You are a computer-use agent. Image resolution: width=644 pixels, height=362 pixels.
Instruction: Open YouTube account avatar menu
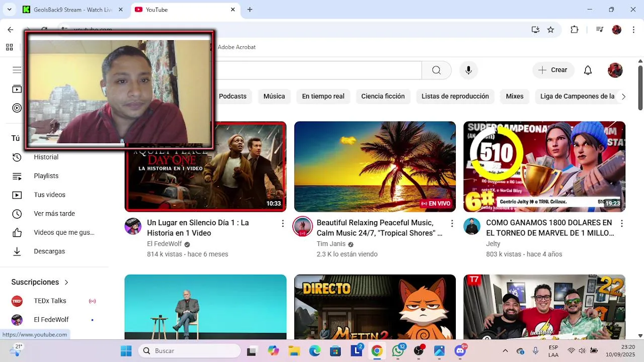click(615, 70)
